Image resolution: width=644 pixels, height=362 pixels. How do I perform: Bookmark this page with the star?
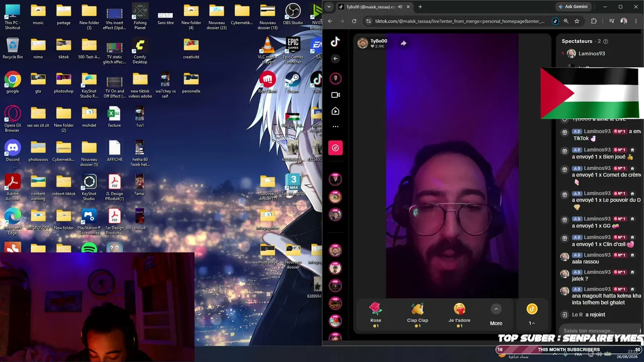click(577, 21)
